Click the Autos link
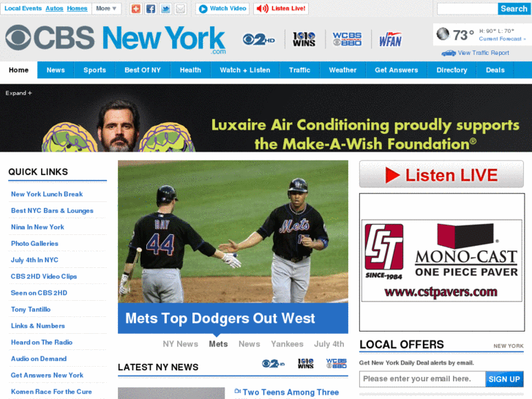 (x=54, y=9)
